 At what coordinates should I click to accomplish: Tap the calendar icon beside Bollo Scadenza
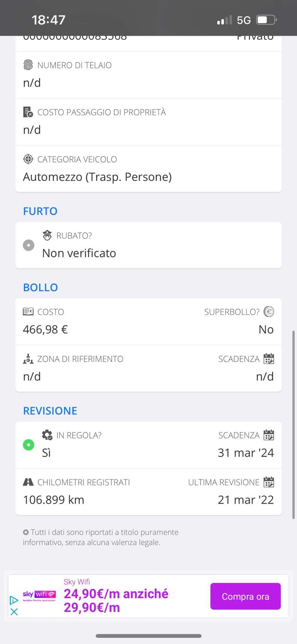[269, 359]
